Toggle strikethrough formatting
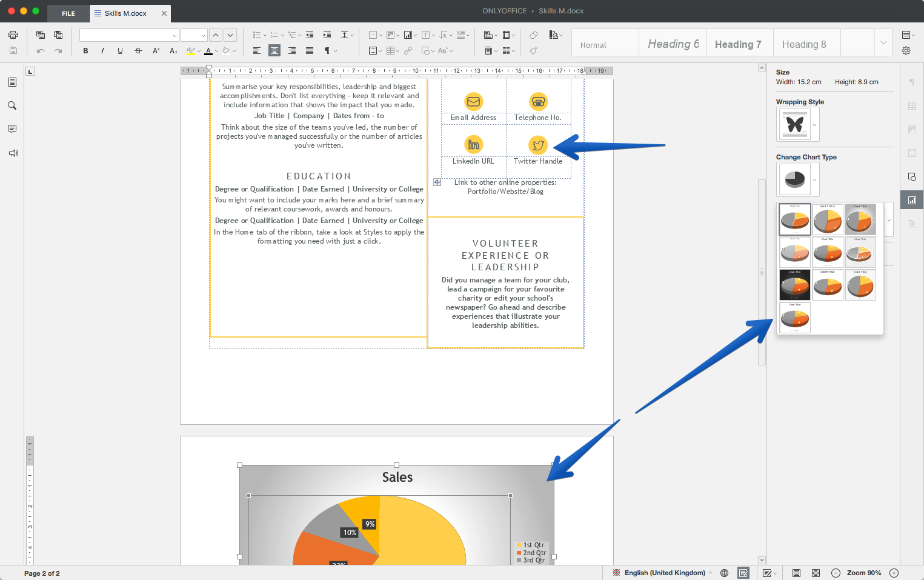Image resolution: width=924 pixels, height=580 pixels. pyautogui.click(x=138, y=51)
